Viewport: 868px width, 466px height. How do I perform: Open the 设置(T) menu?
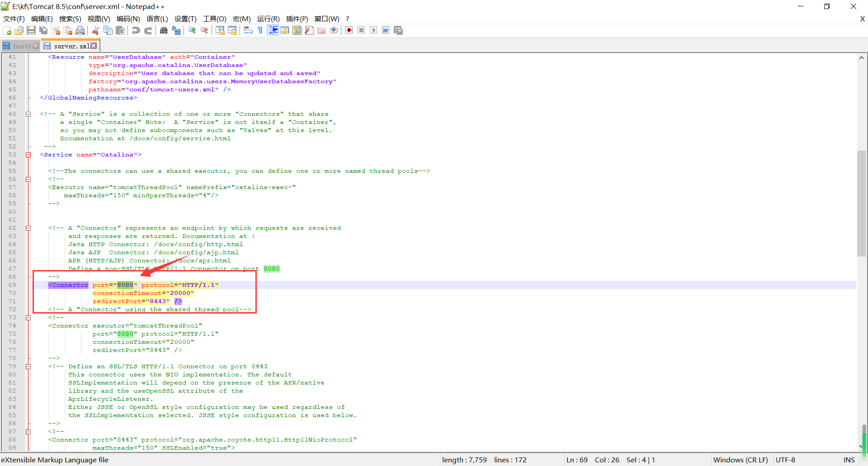tap(185, 19)
